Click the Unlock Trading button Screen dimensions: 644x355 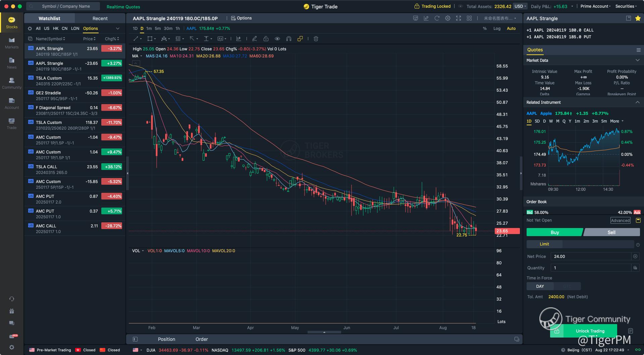click(x=590, y=331)
